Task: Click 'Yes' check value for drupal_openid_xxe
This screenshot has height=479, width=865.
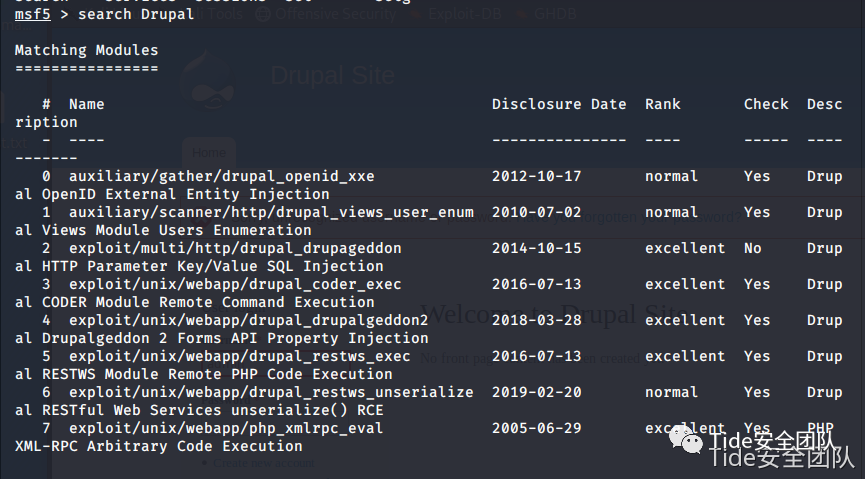Action: click(757, 177)
